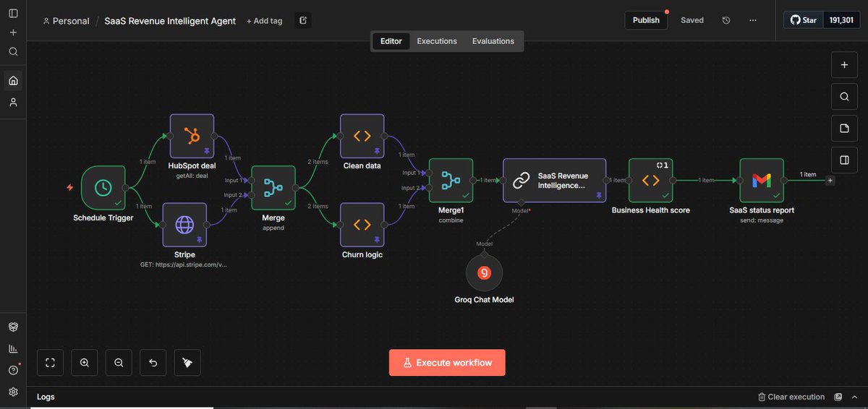Open the person icon in the sidebar
Viewport: 868px width, 409px height.
(x=13, y=103)
